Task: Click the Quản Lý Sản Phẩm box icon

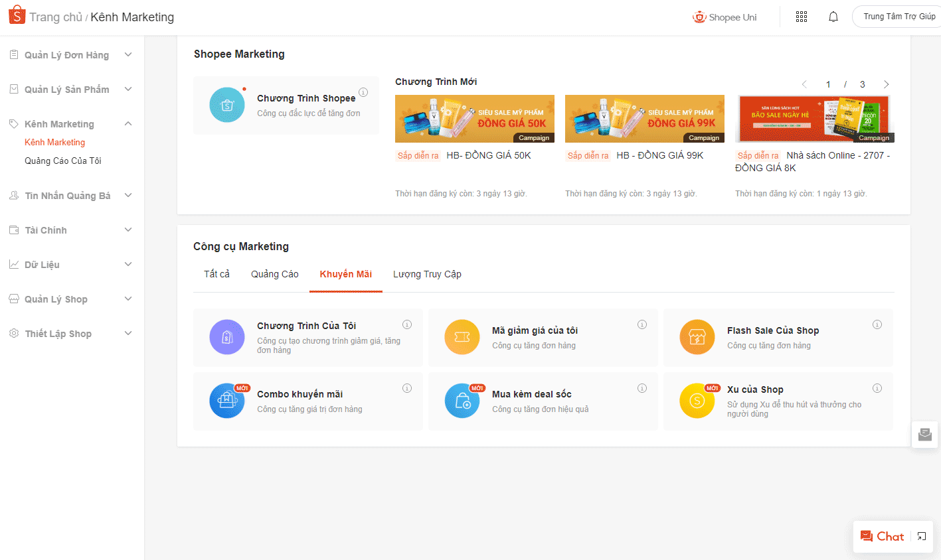Action: [x=14, y=89]
